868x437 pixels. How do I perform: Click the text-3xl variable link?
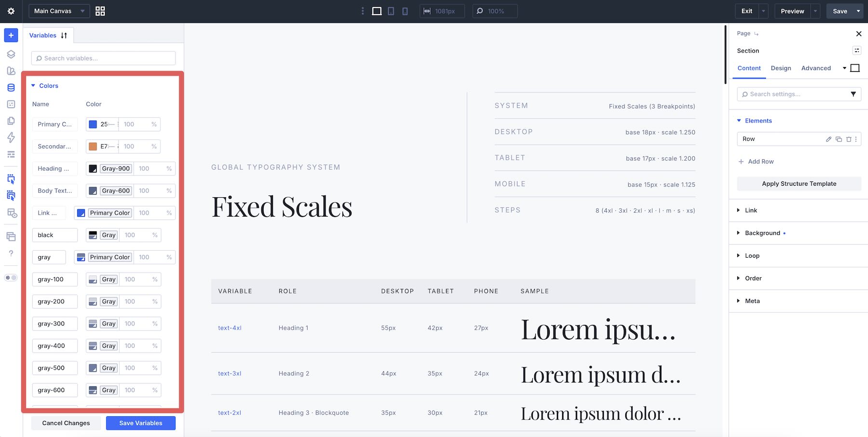point(230,373)
